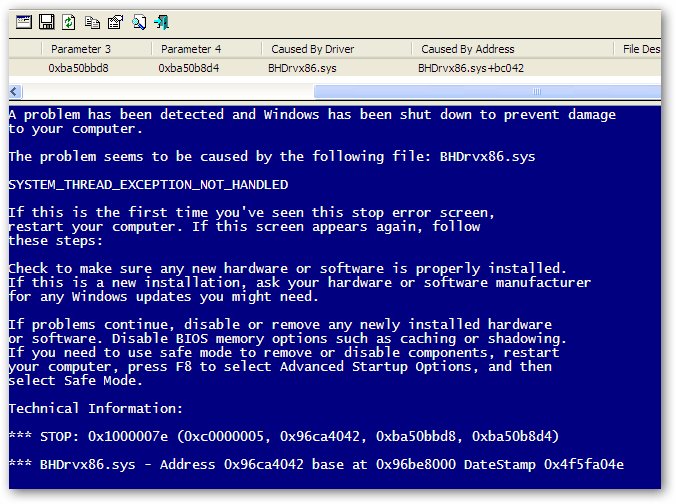This screenshot has height=504, width=676.
Task: Select the 0xba50bbd8 cell under Parameter 3
Action: pos(78,68)
